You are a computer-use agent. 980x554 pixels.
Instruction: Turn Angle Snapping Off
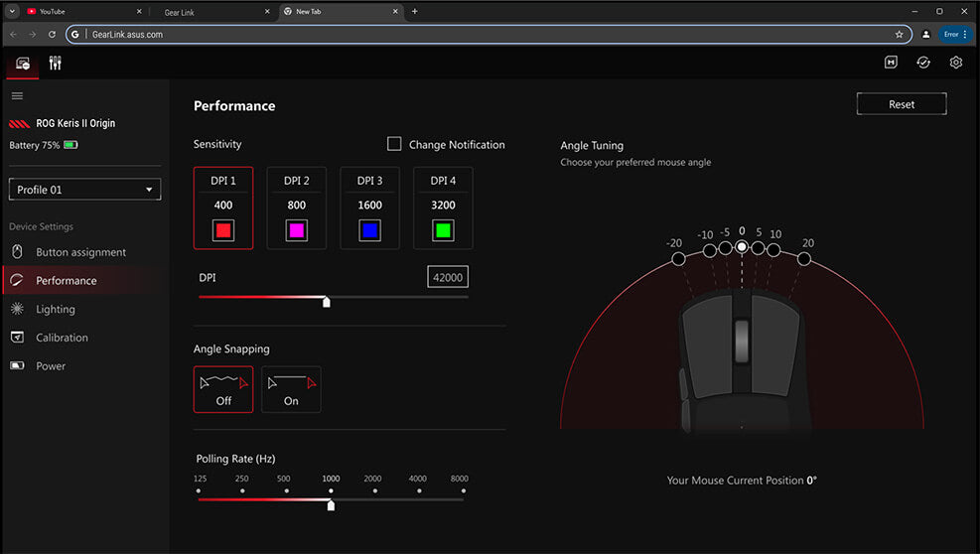click(223, 389)
